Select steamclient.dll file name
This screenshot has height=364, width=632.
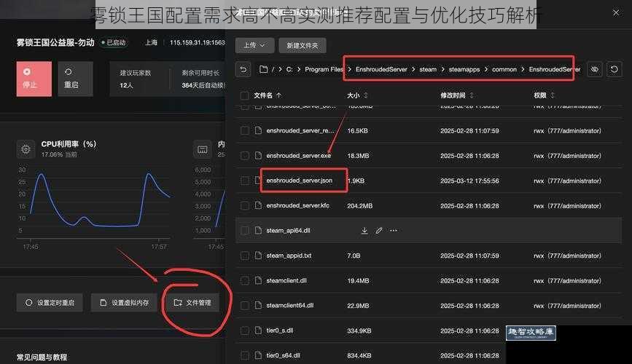(x=286, y=280)
